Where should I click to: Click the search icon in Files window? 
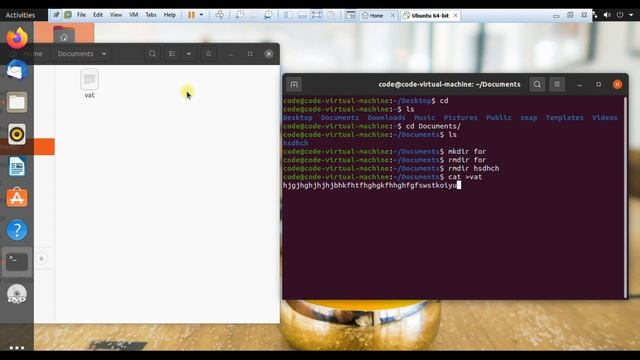point(152,54)
